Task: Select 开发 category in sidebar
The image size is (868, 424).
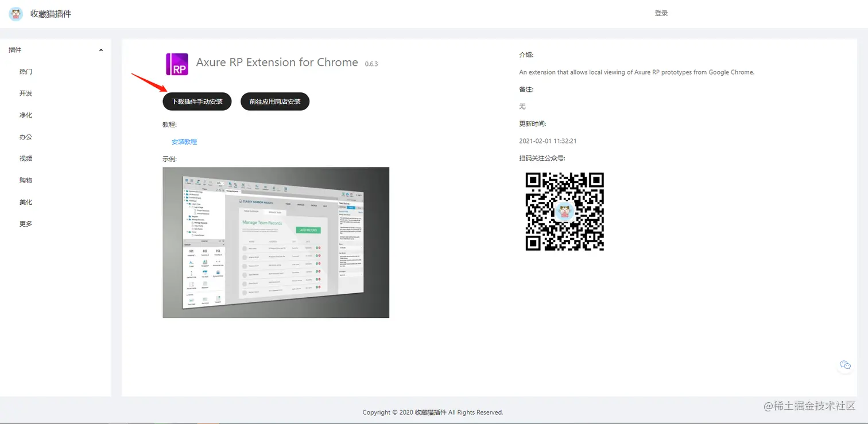Action: pos(26,94)
